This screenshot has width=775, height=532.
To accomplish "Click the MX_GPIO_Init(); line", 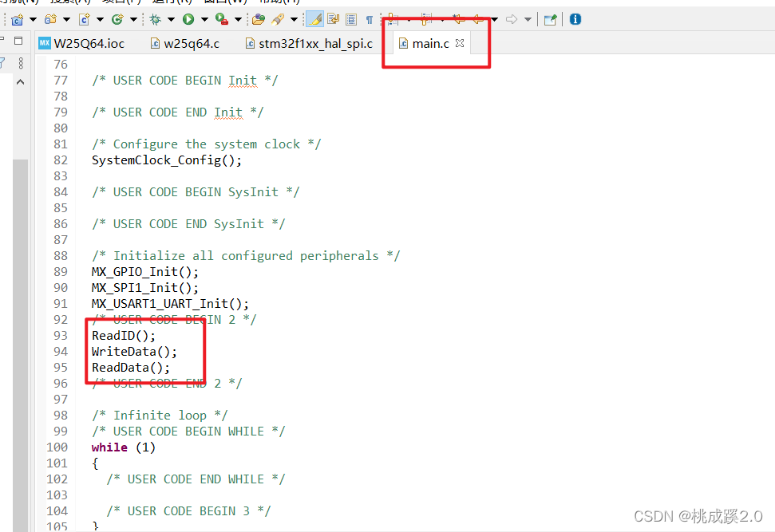I will pyautogui.click(x=144, y=272).
